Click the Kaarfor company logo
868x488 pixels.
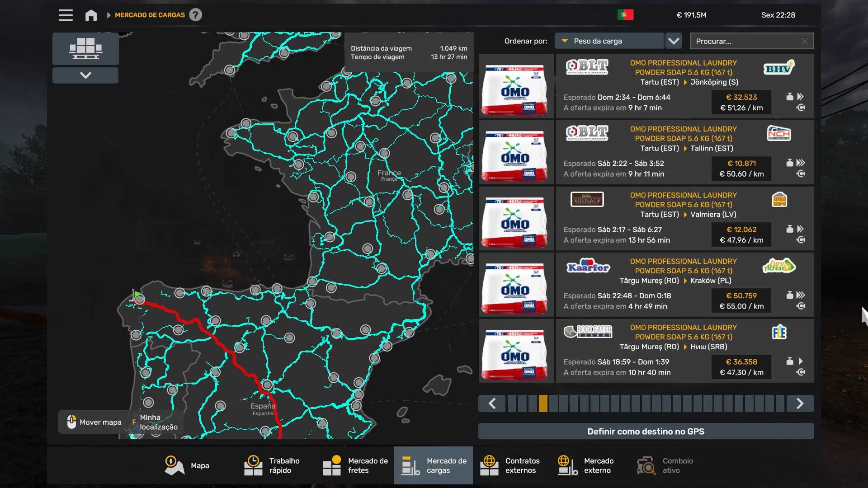pos(588,267)
